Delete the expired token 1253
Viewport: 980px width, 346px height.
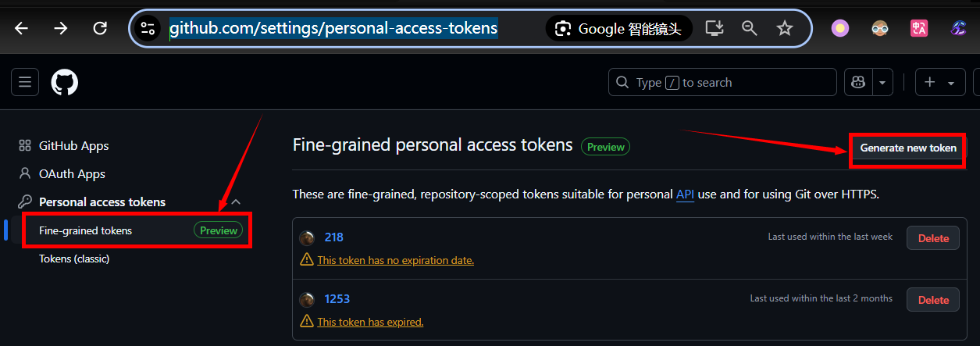coord(933,300)
